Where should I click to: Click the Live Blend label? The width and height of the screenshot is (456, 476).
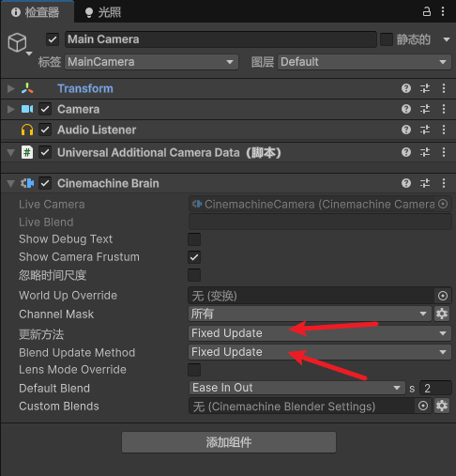click(46, 223)
